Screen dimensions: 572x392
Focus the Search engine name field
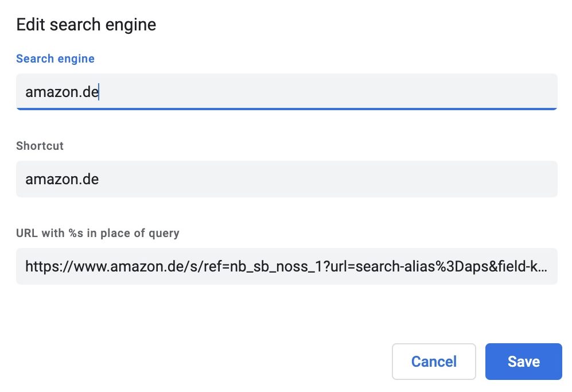[x=286, y=92]
